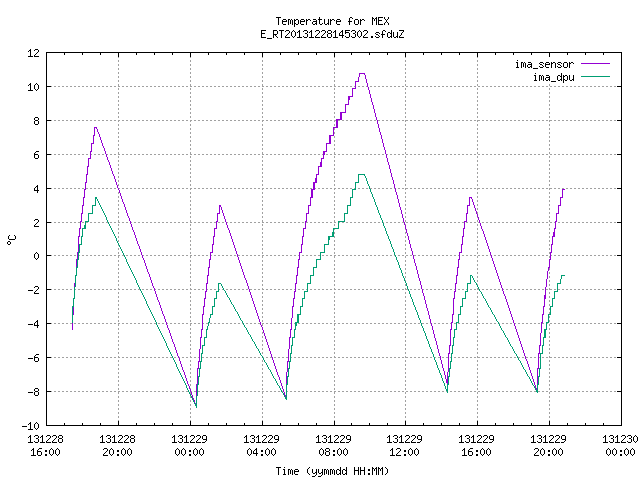Image resolution: width=640 pixels, height=480 pixels.
Task: Click the ima_sensor legend label
Action: tap(544, 64)
